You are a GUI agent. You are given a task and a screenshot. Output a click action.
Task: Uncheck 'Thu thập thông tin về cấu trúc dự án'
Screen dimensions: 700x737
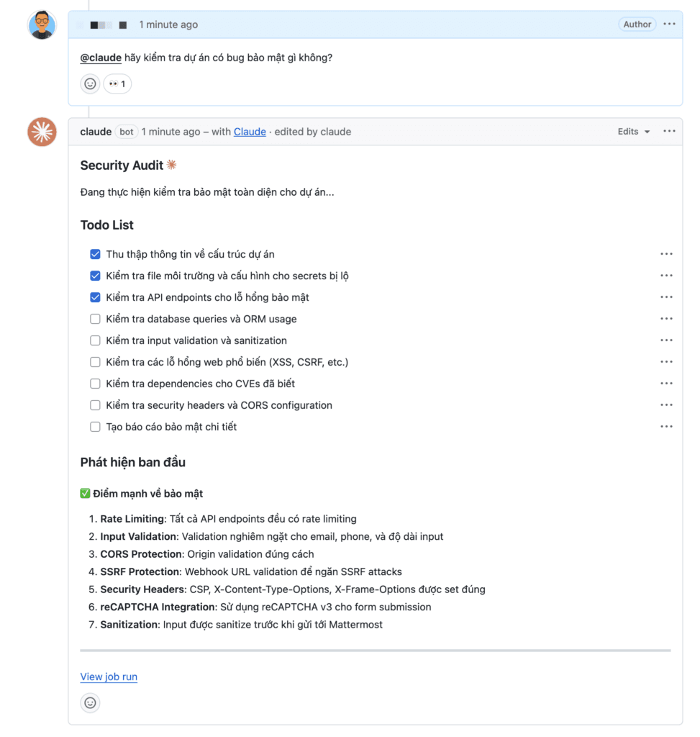click(95, 254)
